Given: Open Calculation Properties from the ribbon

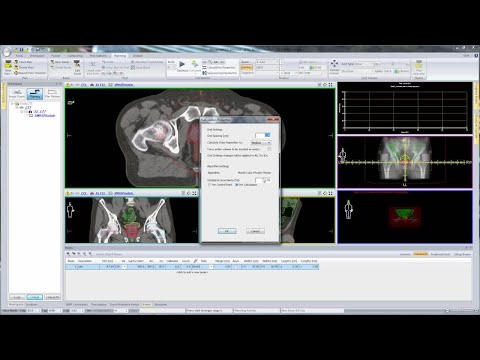Looking at the screenshot, I should click(x=219, y=67).
